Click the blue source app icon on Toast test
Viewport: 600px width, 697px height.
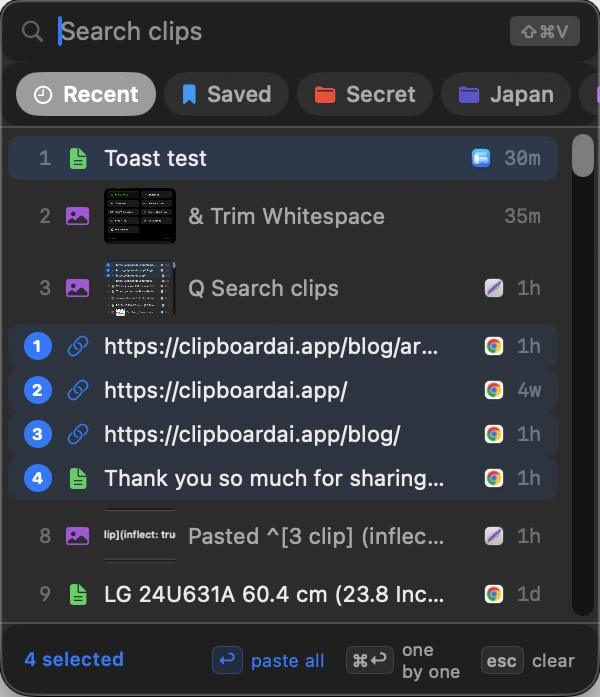[481, 158]
